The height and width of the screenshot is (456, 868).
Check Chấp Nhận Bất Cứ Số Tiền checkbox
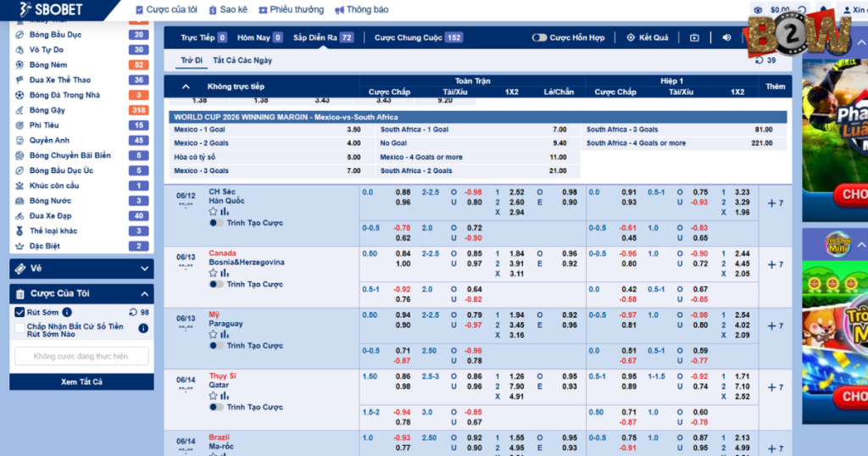[x=19, y=328]
